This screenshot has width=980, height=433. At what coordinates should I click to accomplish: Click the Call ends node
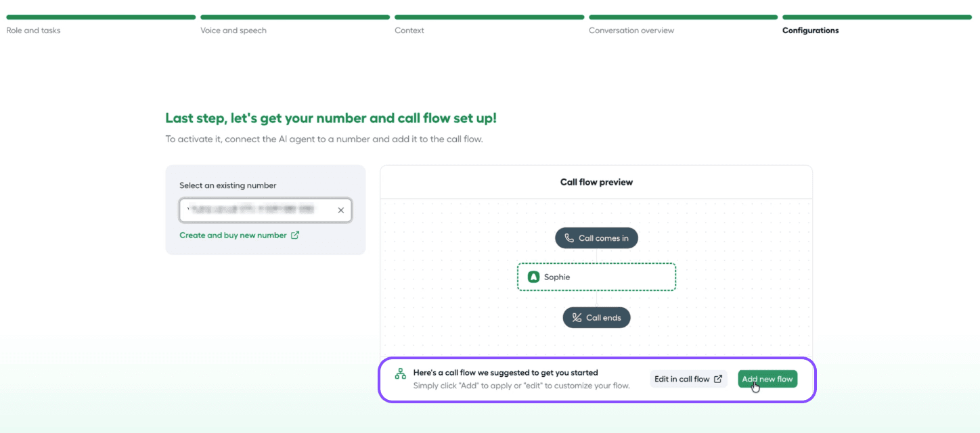[x=596, y=317]
